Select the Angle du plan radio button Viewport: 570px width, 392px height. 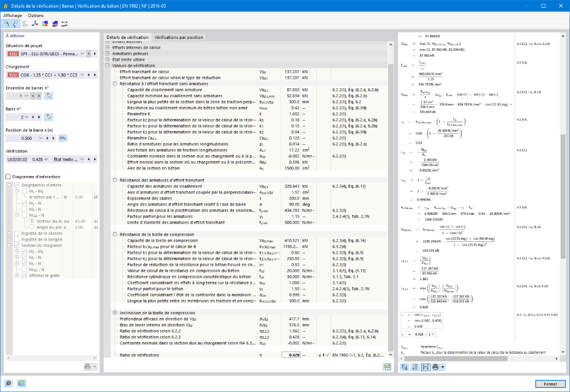[x=32, y=228]
